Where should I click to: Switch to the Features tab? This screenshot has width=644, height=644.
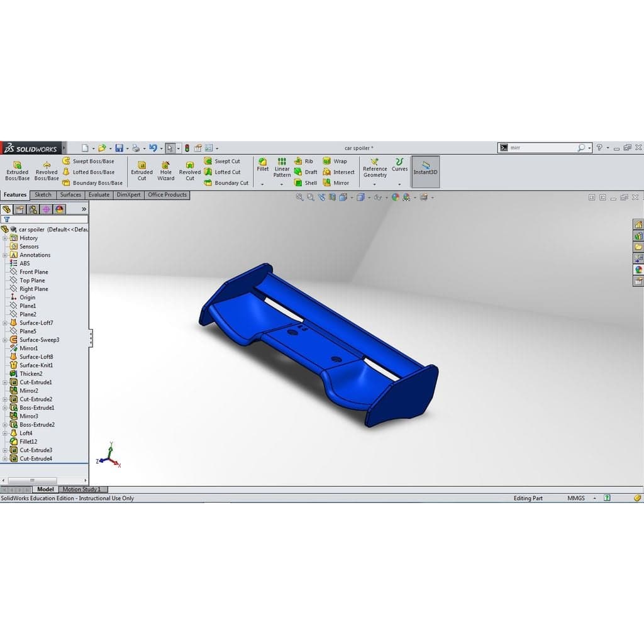[15, 195]
